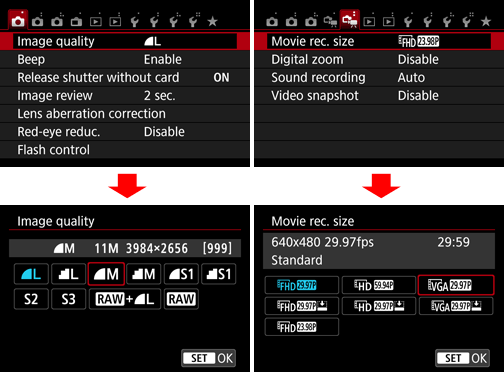Screen dimensions: 504x372
Task: Switch to the star My Menu tab on the left screen
Action: (x=212, y=22)
